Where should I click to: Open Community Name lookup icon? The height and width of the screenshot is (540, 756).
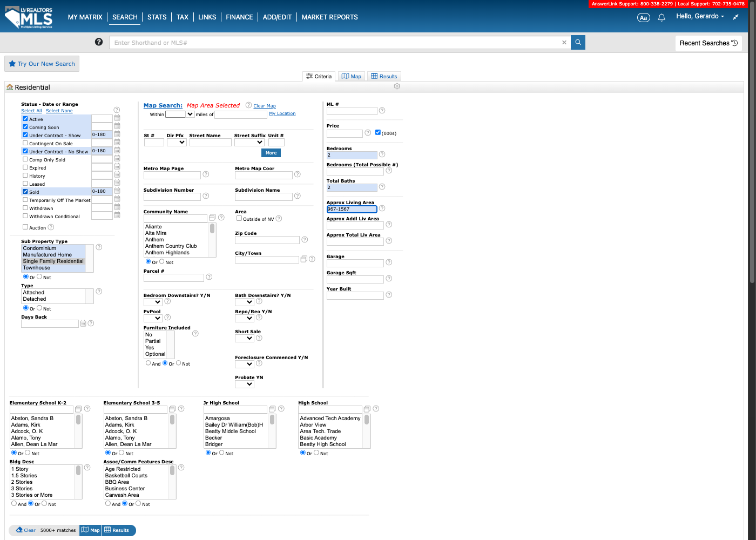pos(212,218)
